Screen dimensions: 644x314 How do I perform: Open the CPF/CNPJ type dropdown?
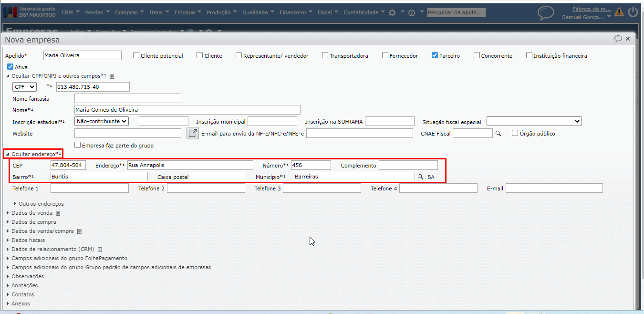(x=24, y=87)
